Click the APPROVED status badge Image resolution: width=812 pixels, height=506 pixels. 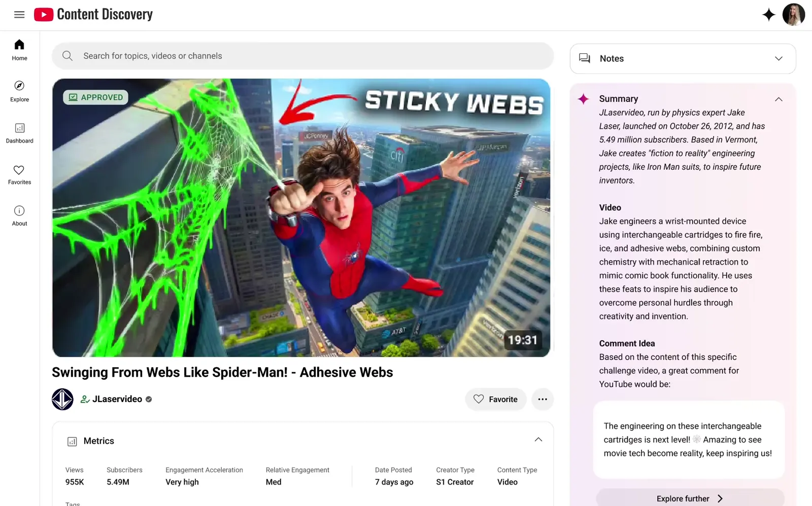coord(96,97)
